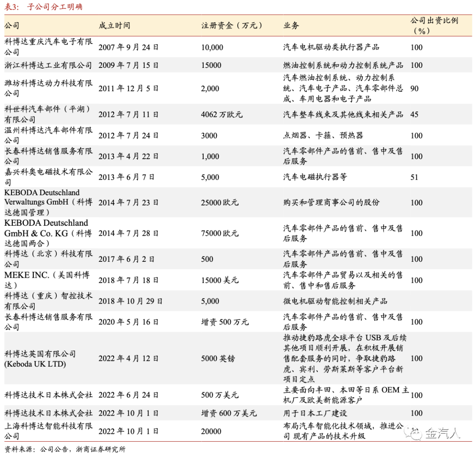This screenshot has height=454, width=476.
Task: Click the 注册资金（万元） column header
Action: pyautogui.click(x=232, y=26)
